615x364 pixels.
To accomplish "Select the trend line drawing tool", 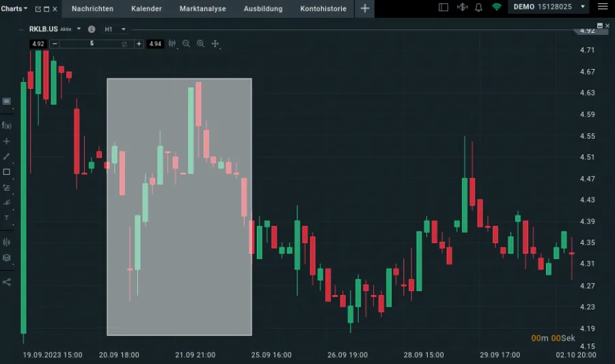I will pyautogui.click(x=7, y=156).
